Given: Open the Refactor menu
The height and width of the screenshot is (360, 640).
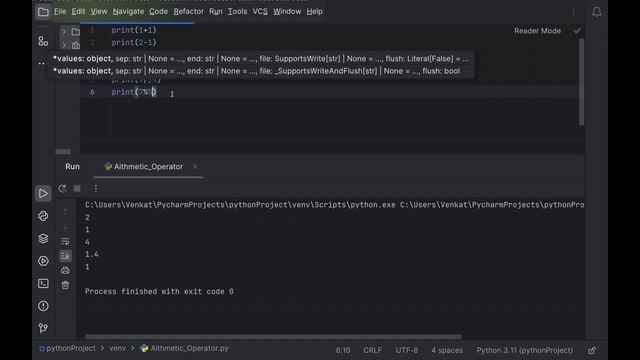Looking at the screenshot, I should click(189, 11).
